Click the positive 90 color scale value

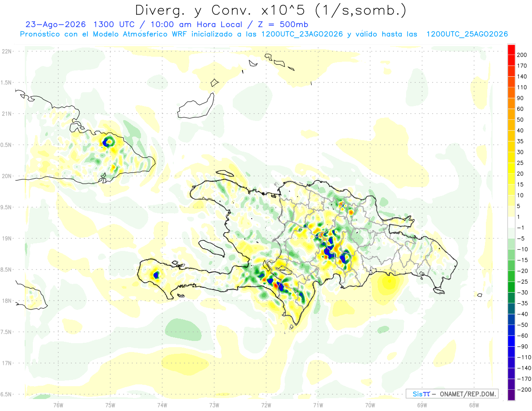(520, 98)
